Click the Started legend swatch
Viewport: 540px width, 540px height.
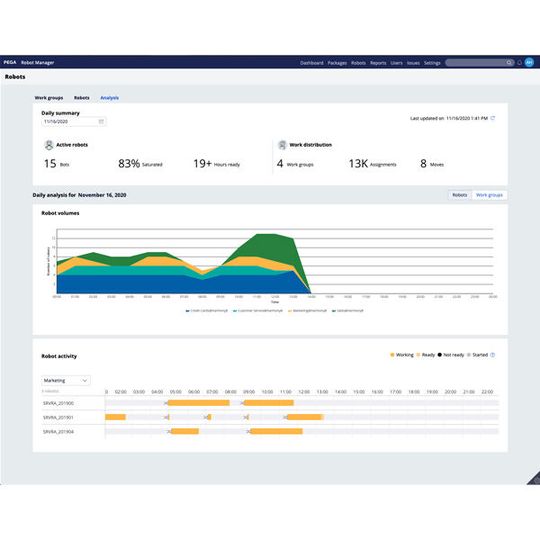pos(468,355)
